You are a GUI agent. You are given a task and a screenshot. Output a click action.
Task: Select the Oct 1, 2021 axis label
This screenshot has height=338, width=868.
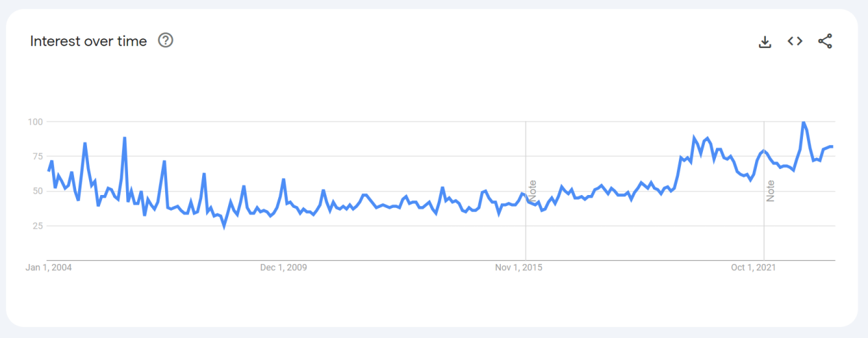click(754, 268)
